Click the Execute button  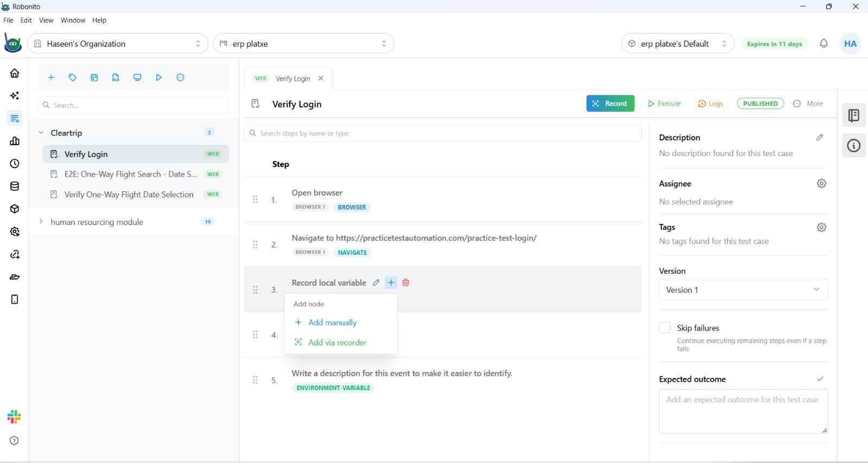point(664,104)
